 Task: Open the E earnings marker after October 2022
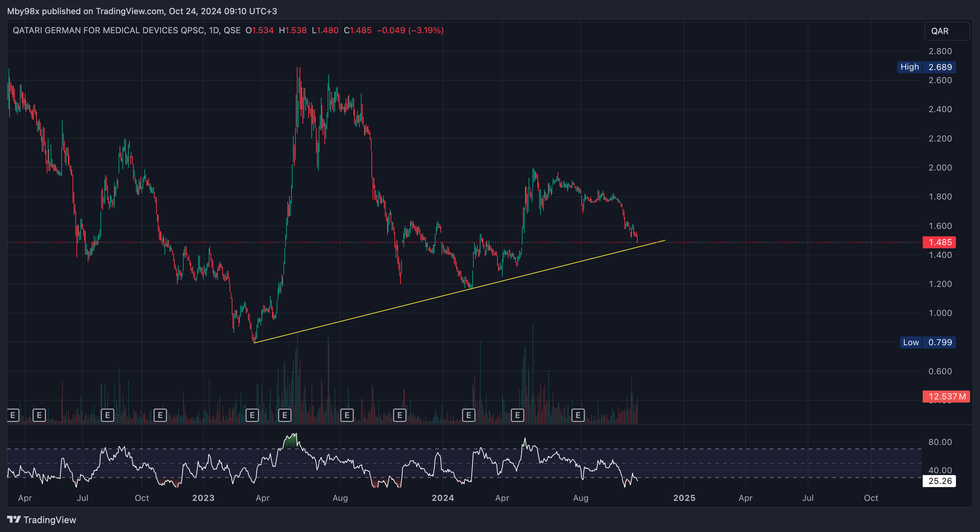[160, 415]
